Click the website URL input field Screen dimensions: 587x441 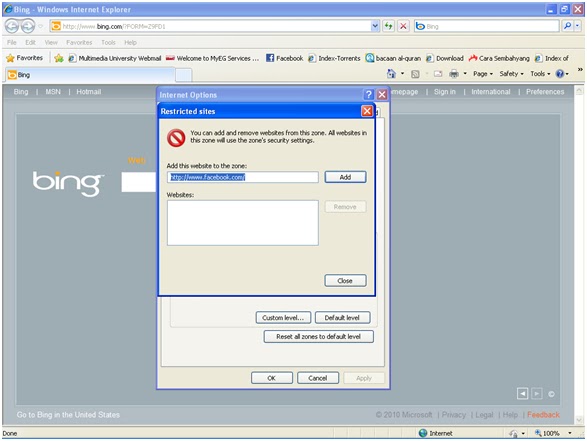243,177
